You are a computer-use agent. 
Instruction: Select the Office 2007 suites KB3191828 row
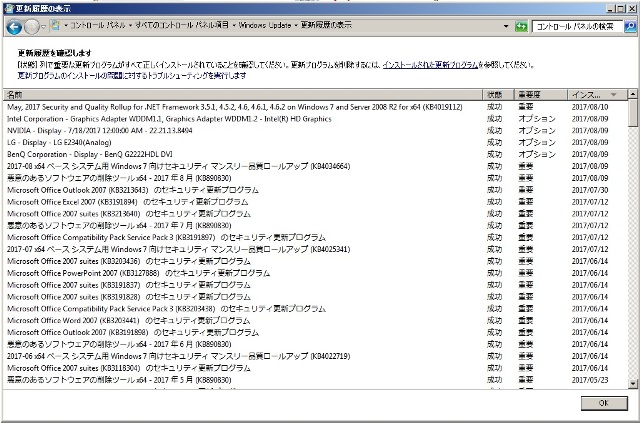315,297
